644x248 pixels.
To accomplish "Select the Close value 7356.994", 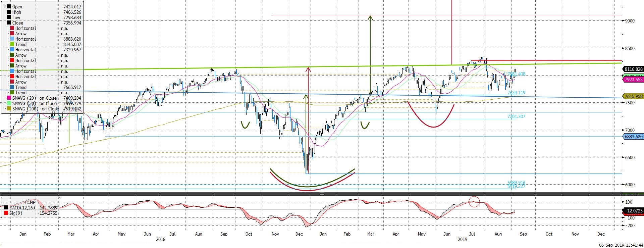I will tap(72, 23).
